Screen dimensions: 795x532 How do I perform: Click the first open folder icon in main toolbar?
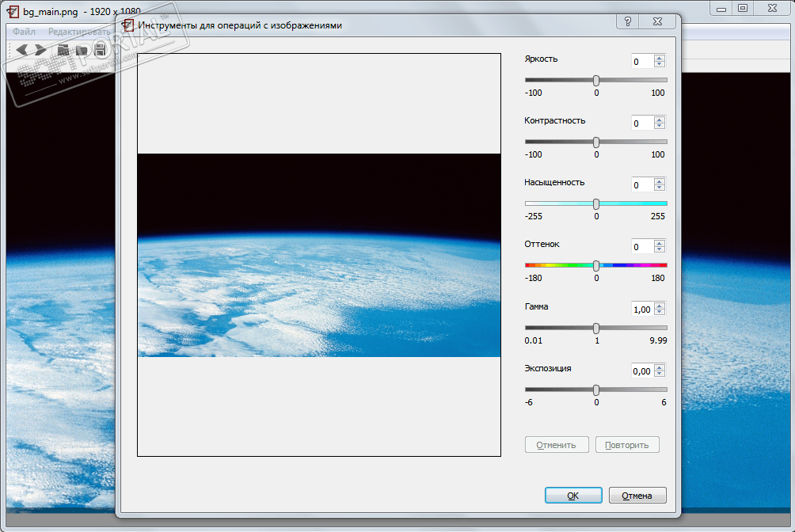[63, 50]
